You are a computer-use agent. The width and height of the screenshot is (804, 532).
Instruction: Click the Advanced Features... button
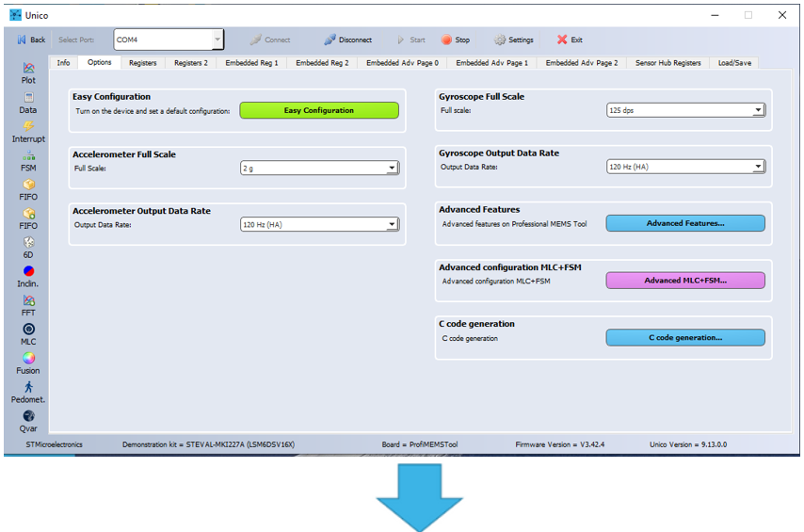[x=685, y=223]
